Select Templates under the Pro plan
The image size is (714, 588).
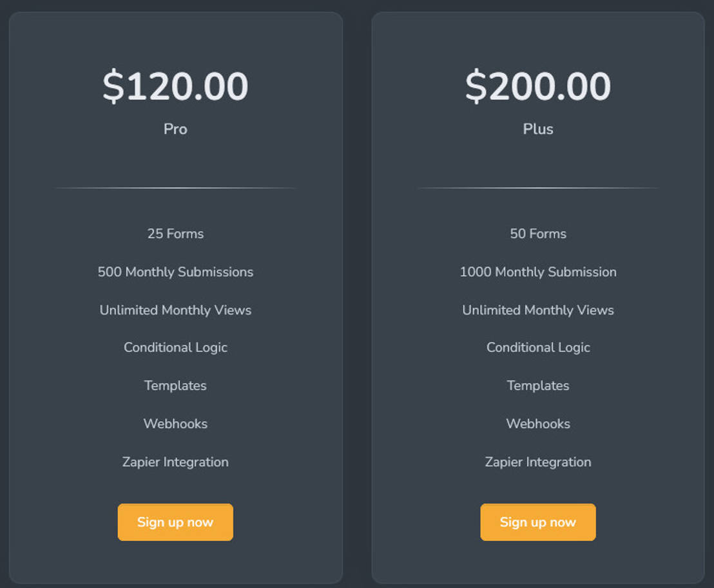coord(175,386)
